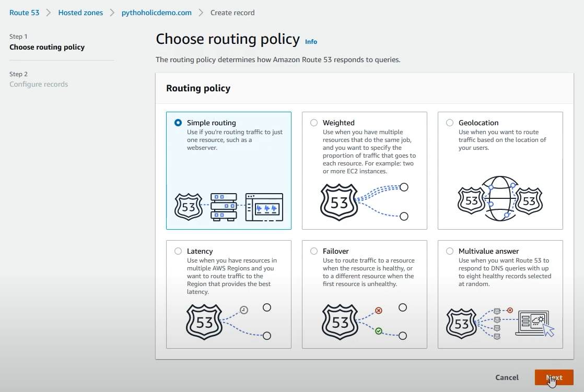Click the description text under Multivalue answer
584x392 pixels.
pos(505,272)
